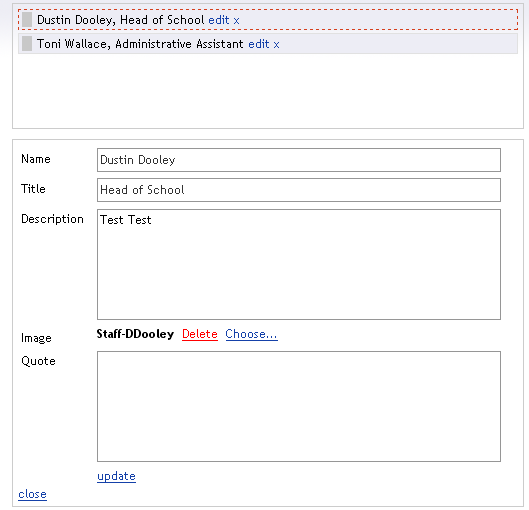Delete the Staff-DDooley image
The image size is (529, 510).
200,334
